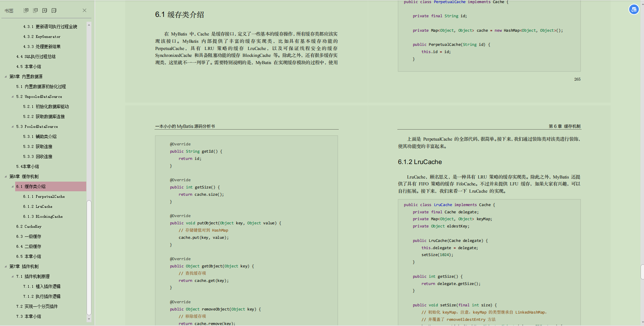
Task: Collapse the 第5章 内置数据源 bookmark node
Action: 6,77
